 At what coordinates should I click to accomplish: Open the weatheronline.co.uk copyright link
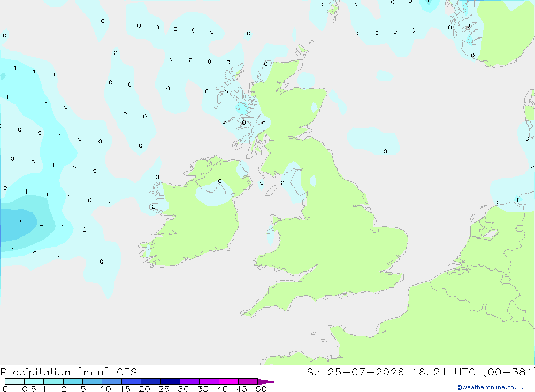tap(490, 387)
